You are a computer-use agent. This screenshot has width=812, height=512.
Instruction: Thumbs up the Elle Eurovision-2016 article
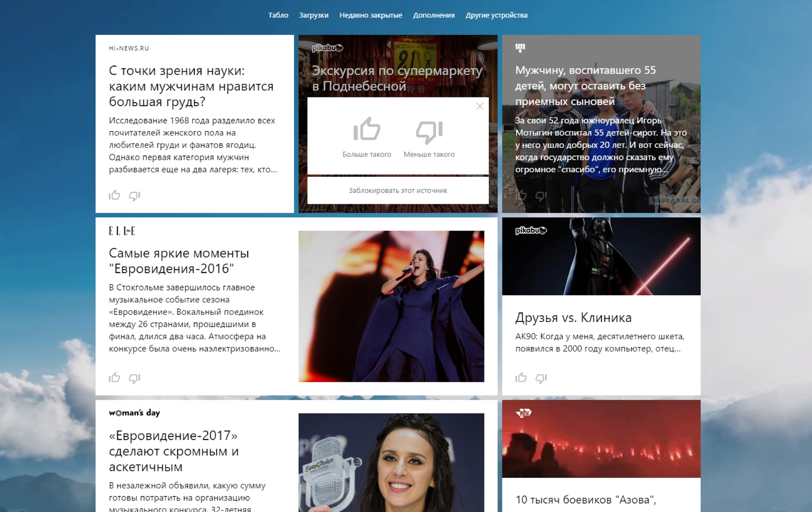[114, 378]
